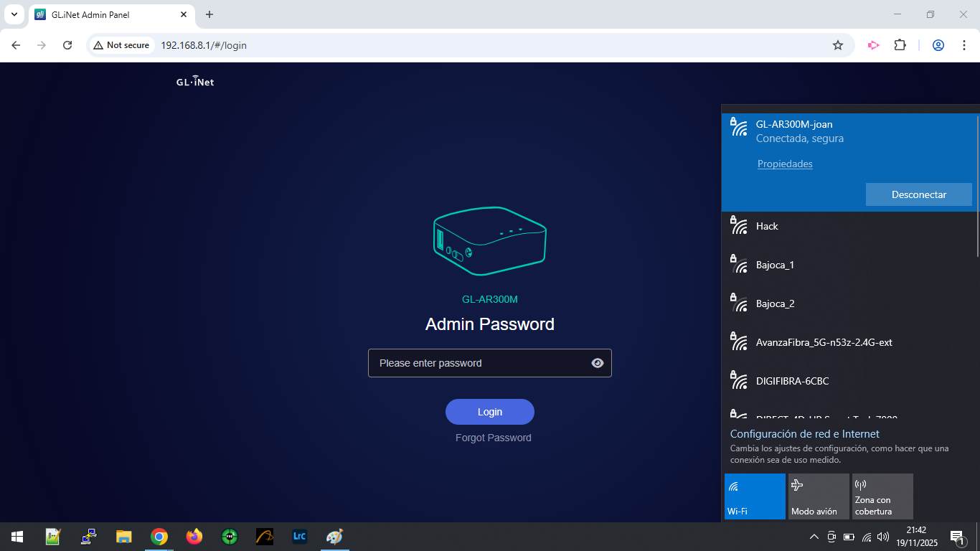This screenshot has width=980, height=551.
Task: Enable Modo avión in the network flyout
Action: click(818, 496)
